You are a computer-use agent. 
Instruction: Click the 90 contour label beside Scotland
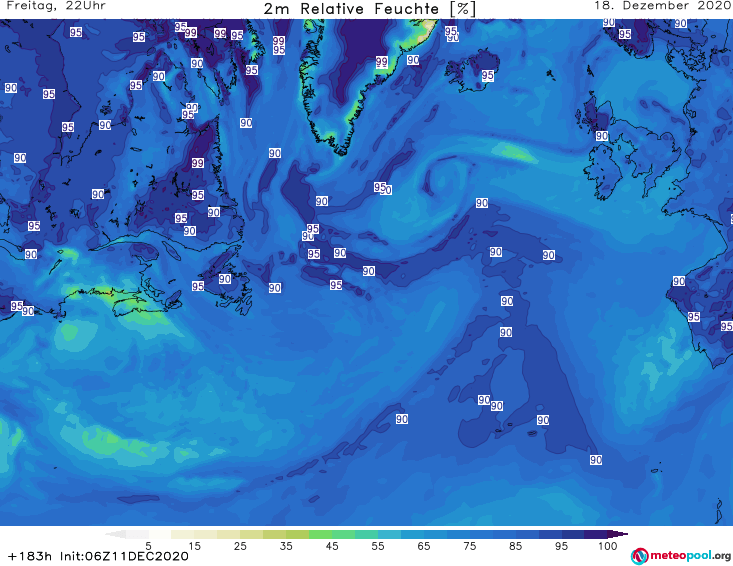[602, 136]
